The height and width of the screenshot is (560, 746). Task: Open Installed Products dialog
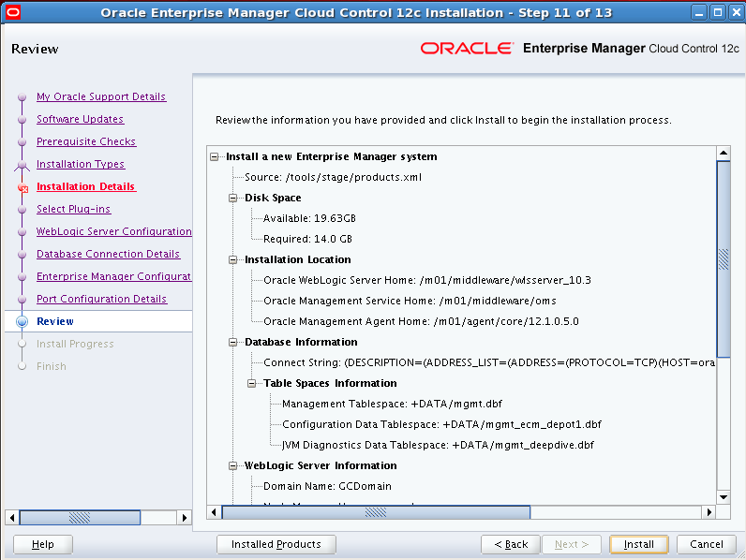[276, 544]
